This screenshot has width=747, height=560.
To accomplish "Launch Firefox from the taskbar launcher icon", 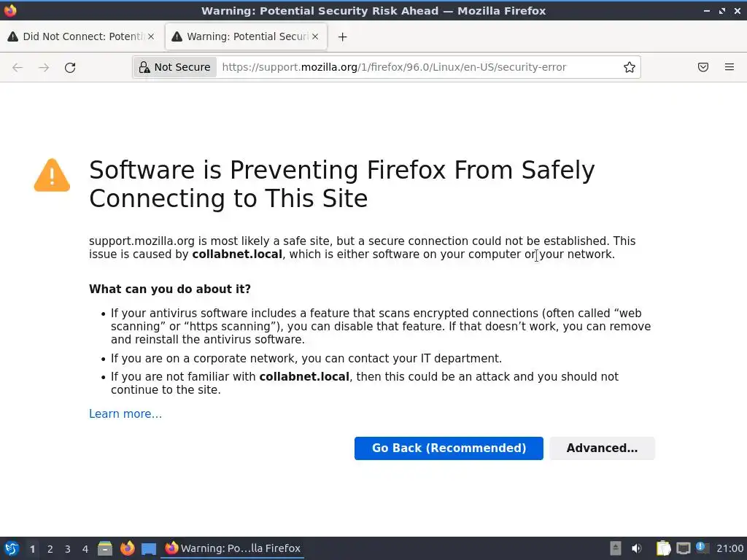I will point(127,548).
